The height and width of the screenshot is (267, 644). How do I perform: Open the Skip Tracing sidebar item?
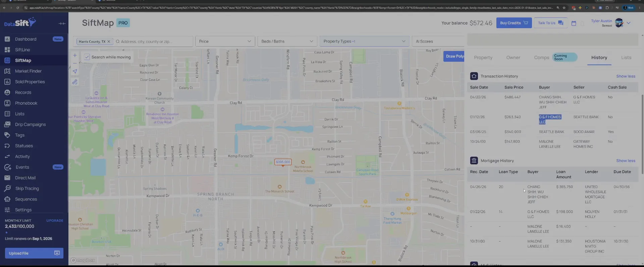click(x=27, y=189)
